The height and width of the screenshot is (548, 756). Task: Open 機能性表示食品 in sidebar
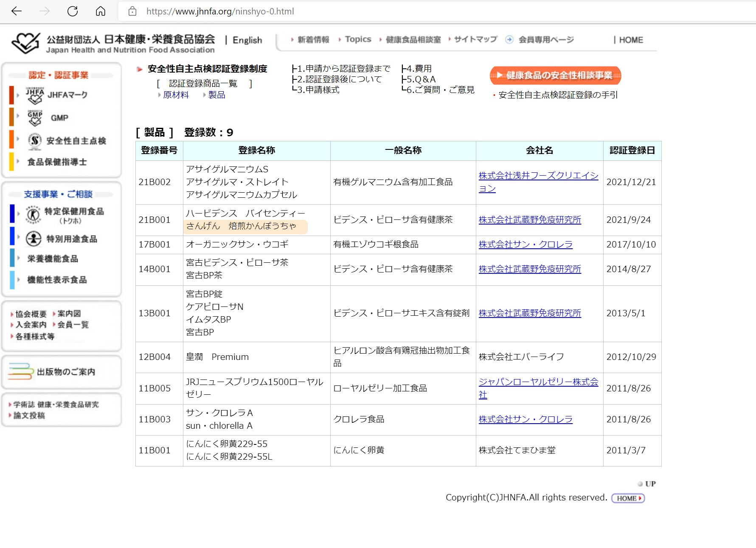pyautogui.click(x=57, y=280)
